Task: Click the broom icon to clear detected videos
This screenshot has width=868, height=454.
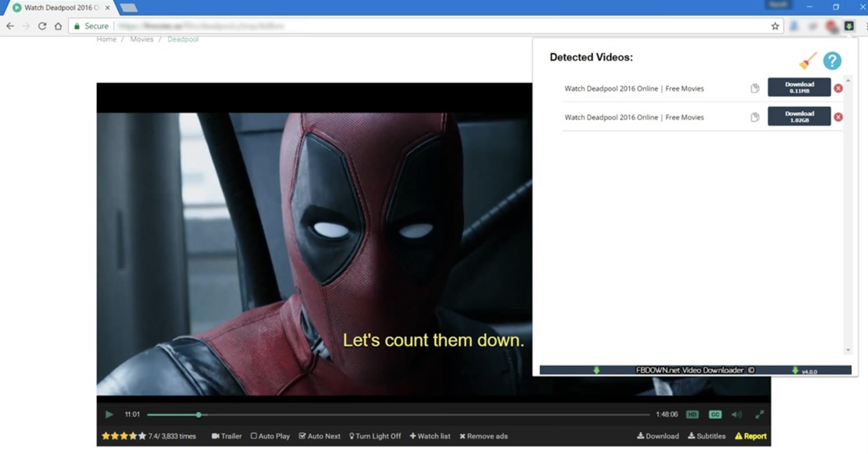Action: (x=808, y=60)
